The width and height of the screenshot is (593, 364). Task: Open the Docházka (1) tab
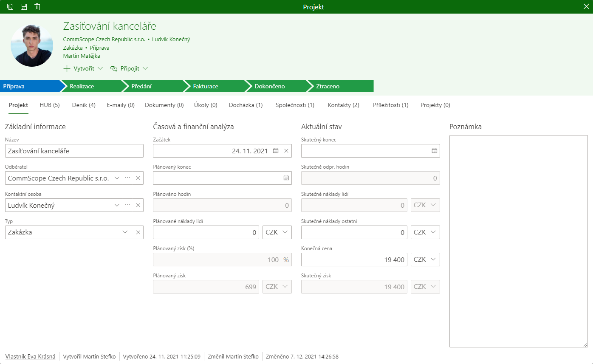[246, 105]
